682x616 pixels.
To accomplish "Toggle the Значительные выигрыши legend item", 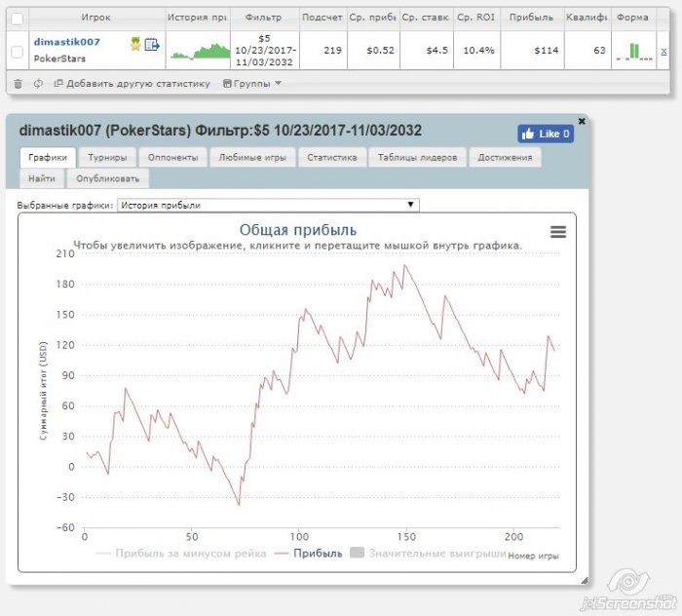I will [428, 554].
